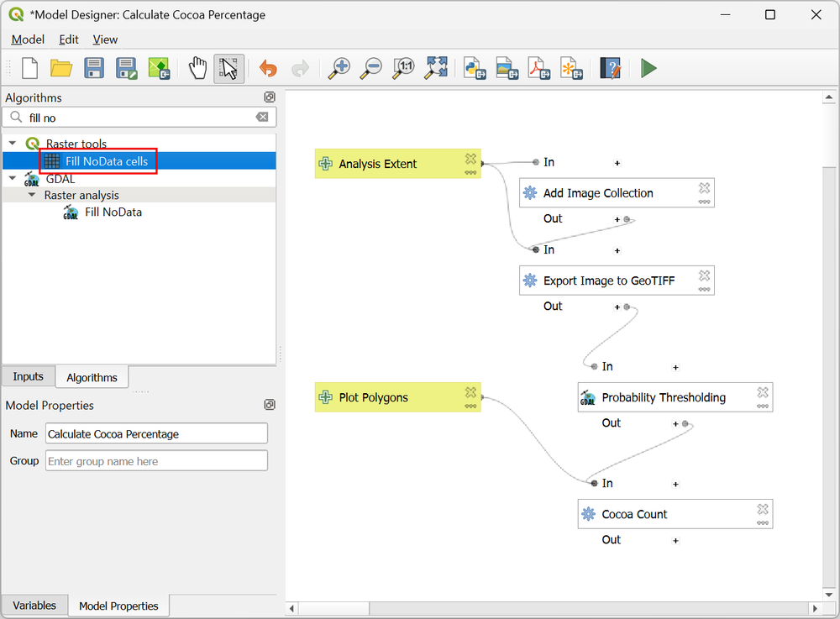Undo the last model change
The width and height of the screenshot is (840, 619).
pos(268,69)
